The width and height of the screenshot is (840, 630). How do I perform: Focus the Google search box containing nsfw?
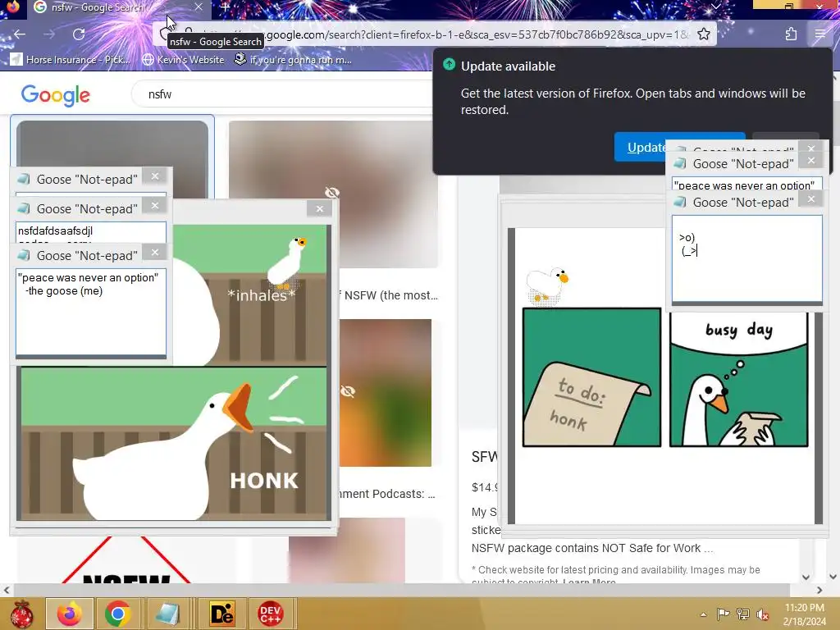coord(284,94)
